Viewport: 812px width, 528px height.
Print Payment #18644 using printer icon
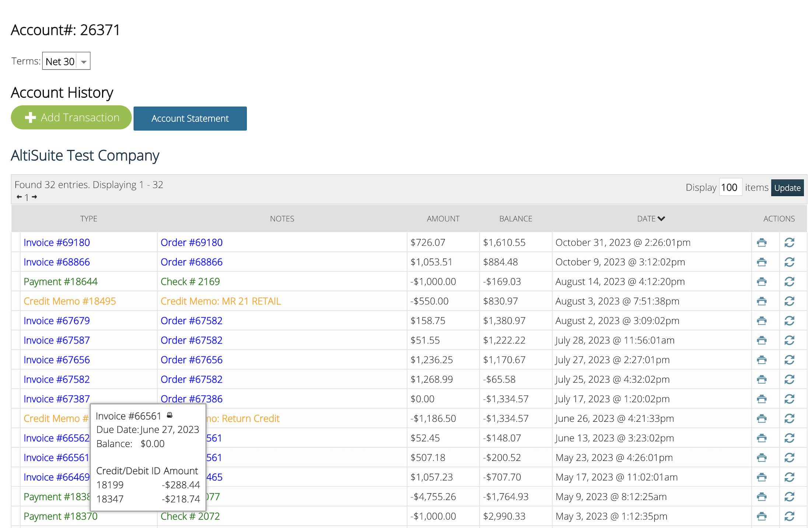click(762, 282)
